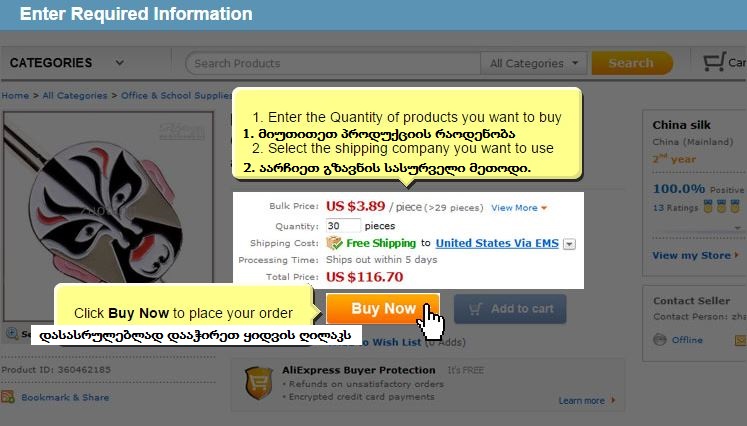Click the free shipping package icon
This screenshot has width=747, height=426.
334,243
